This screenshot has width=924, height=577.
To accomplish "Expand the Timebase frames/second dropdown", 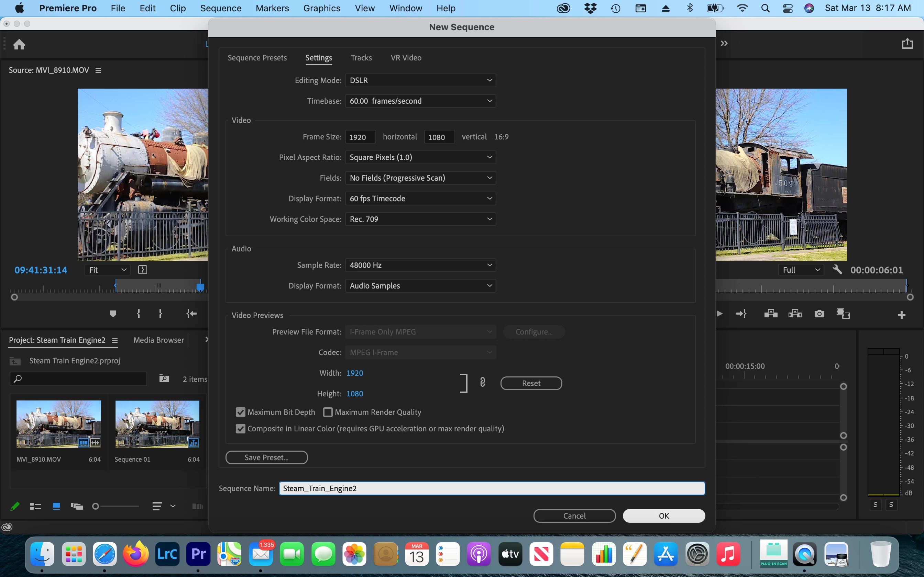I will pos(420,101).
